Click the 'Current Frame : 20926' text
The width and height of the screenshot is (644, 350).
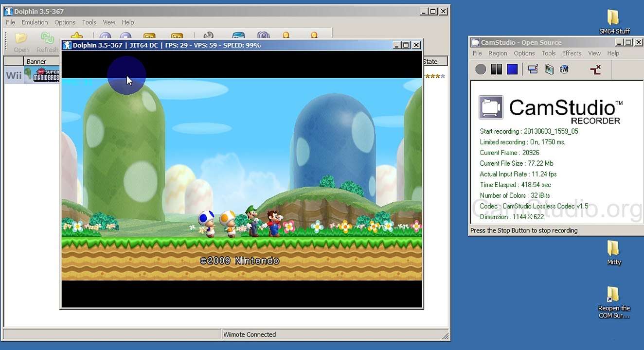tap(509, 153)
